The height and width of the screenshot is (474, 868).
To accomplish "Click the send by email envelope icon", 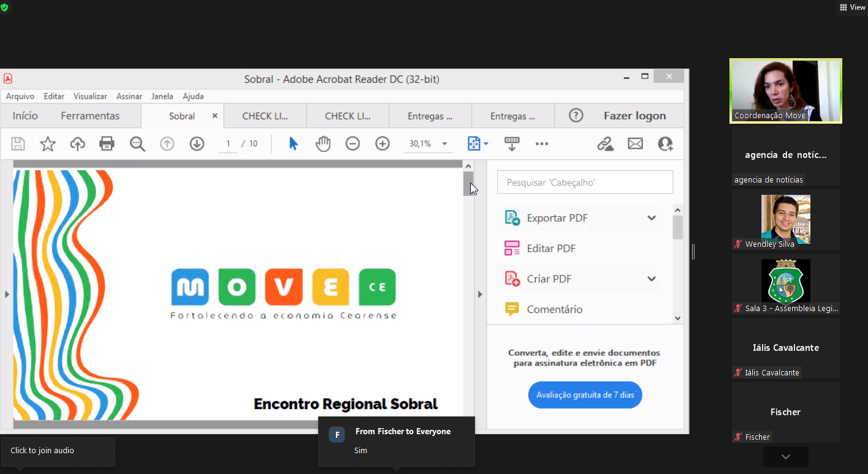I will pos(635,144).
